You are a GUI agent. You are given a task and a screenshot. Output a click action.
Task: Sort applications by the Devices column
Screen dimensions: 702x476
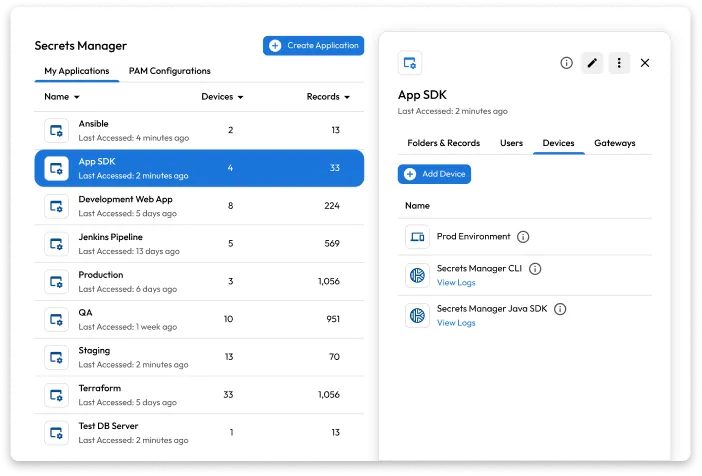222,97
